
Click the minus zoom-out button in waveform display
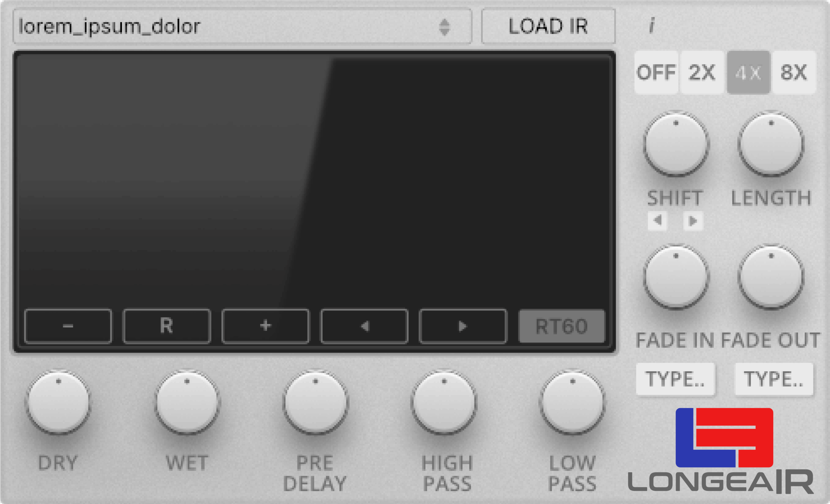click(68, 326)
